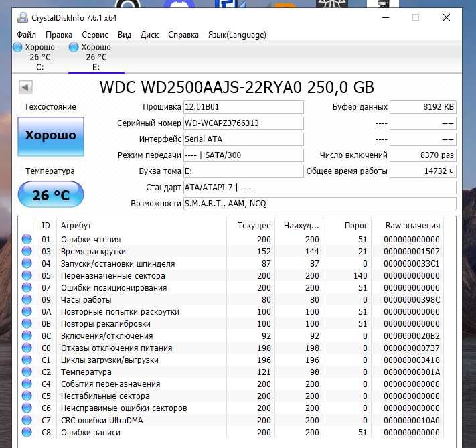
Task: Click status orb for C7 CRC-ошибки UltraDMA
Action: click(x=27, y=420)
